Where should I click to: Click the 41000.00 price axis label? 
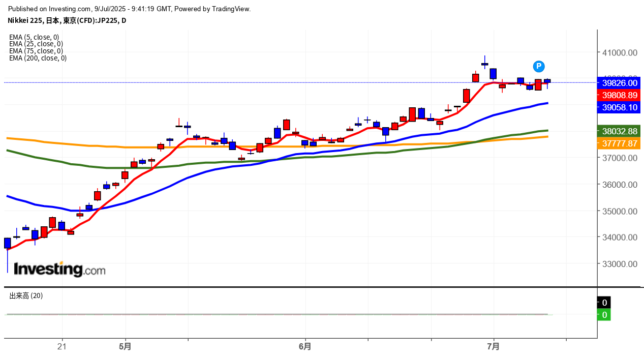(620, 52)
